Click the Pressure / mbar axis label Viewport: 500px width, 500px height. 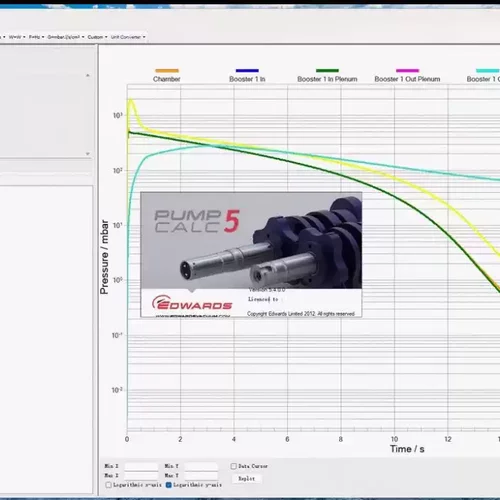(x=104, y=257)
